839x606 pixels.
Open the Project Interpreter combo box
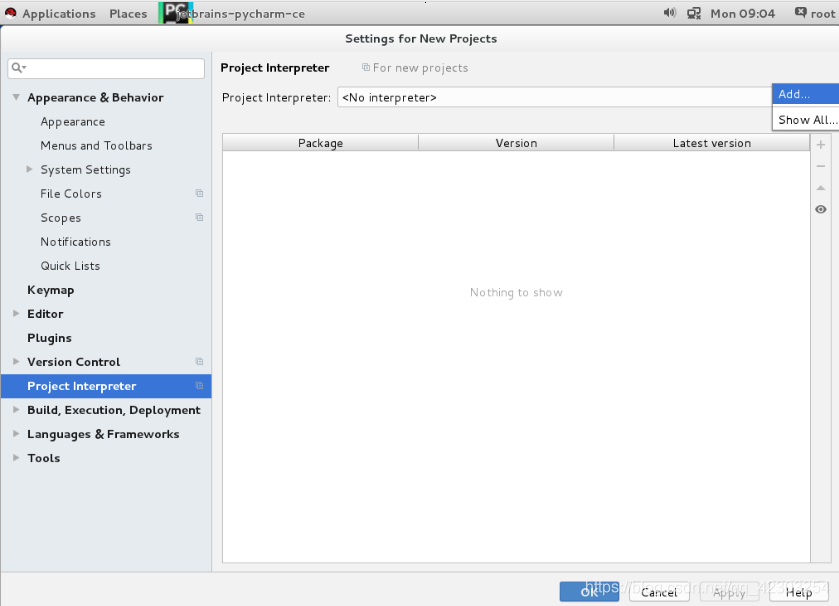coord(554,97)
